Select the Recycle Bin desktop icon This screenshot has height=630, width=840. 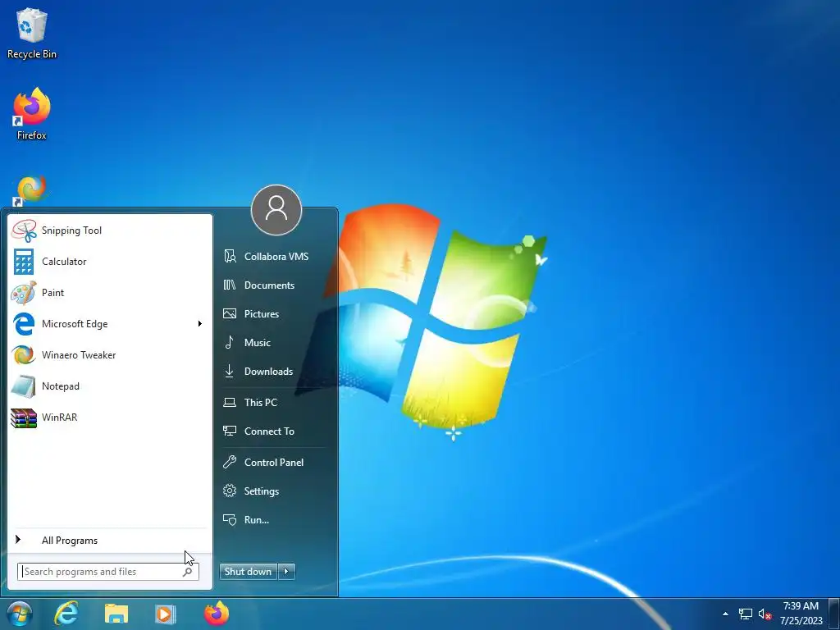click(32, 33)
